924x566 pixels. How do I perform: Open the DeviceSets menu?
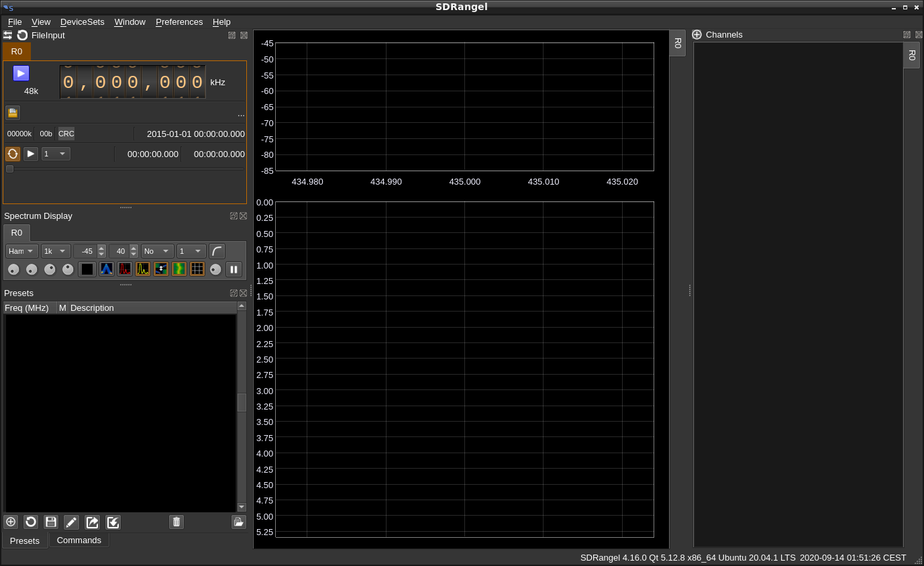click(83, 21)
